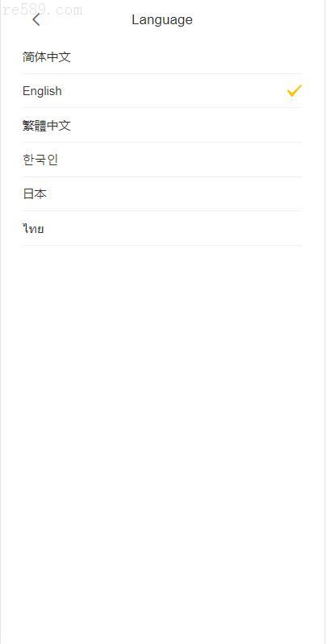Image resolution: width=326 pixels, height=644 pixels.
Task: Click the Language page title
Action: 162,19
